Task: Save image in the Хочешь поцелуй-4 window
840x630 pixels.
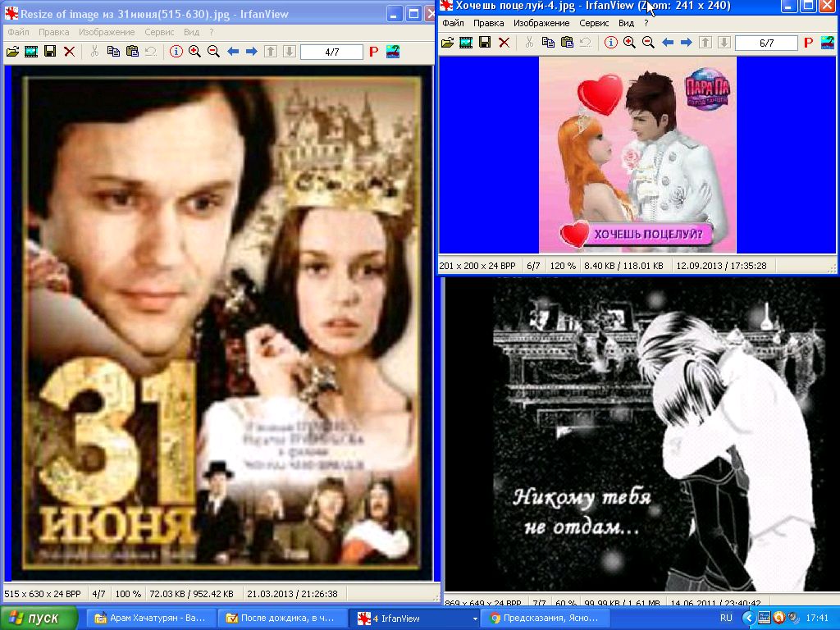Action: click(485, 43)
